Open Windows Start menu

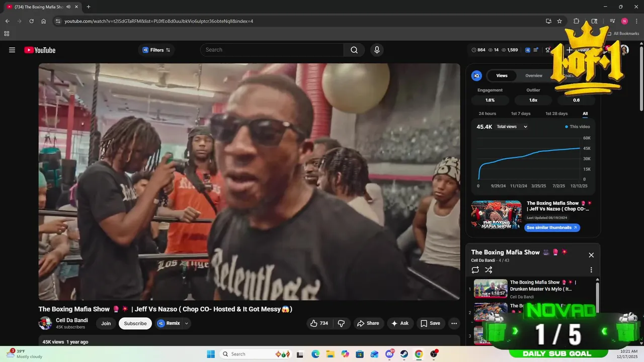[x=211, y=354]
